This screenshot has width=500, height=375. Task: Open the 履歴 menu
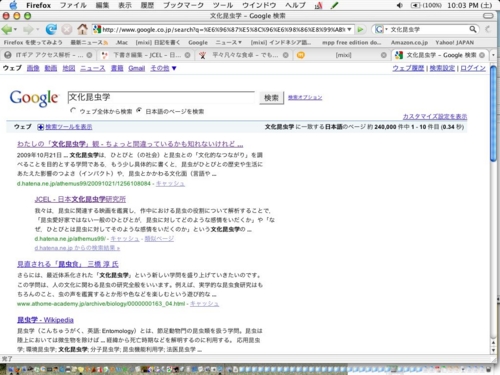tap(147, 5)
